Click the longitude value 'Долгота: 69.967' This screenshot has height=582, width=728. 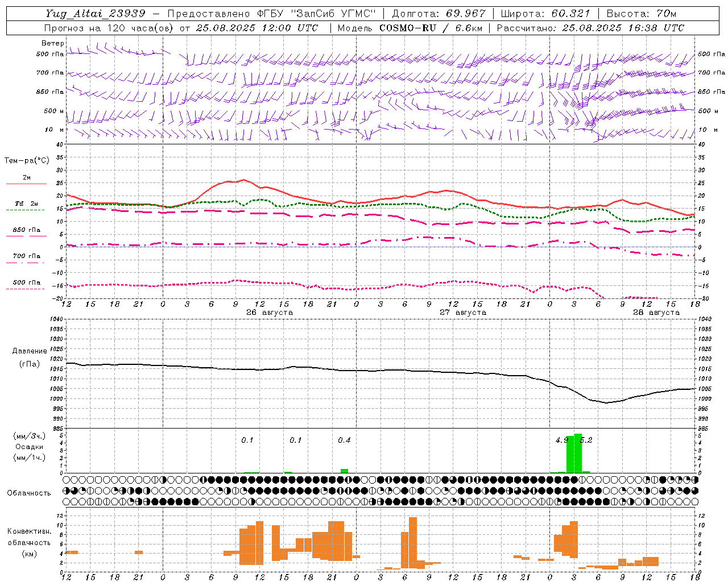[x=439, y=14]
